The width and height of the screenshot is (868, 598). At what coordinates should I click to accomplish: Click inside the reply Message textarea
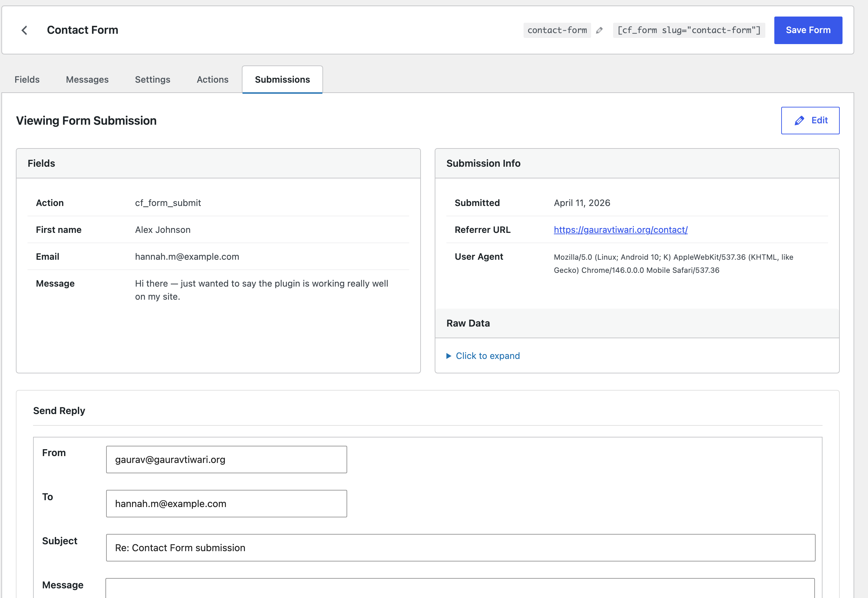pos(460,588)
